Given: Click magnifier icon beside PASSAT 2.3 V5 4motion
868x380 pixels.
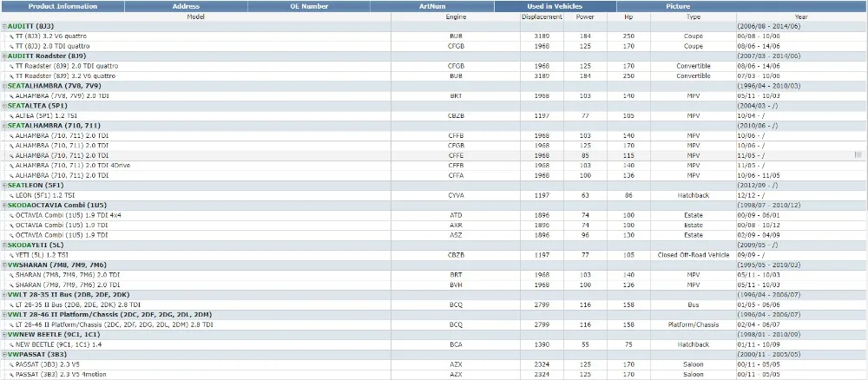Looking at the screenshot, I should [x=11, y=375].
